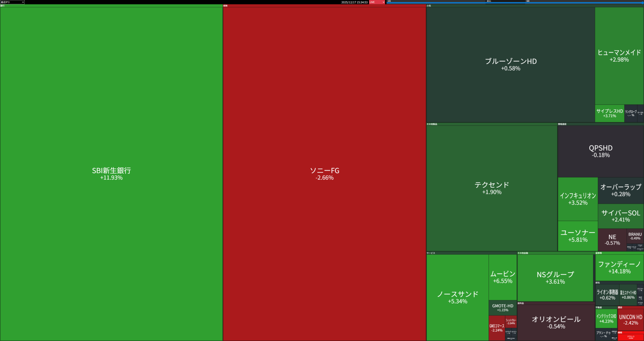Open the オーバーラップ tile
This screenshot has width=644, height=341.
(621, 190)
